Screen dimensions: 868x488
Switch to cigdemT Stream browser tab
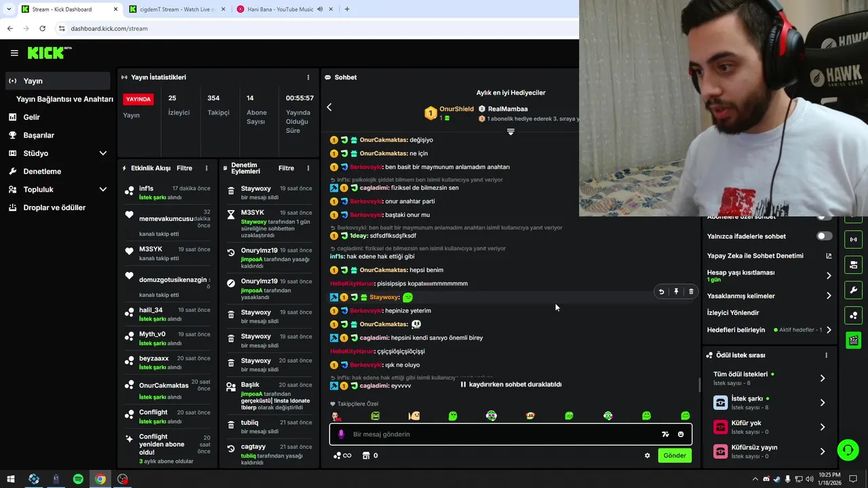tap(176, 9)
